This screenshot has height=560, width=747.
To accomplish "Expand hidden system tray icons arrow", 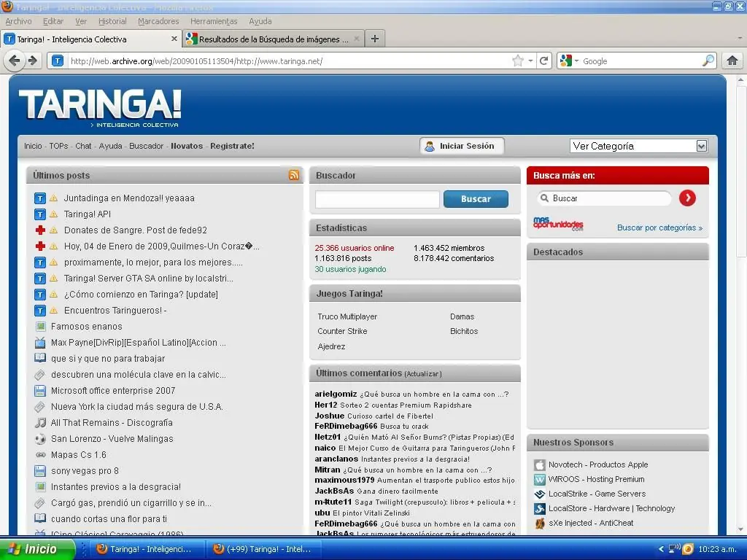I will 661,549.
